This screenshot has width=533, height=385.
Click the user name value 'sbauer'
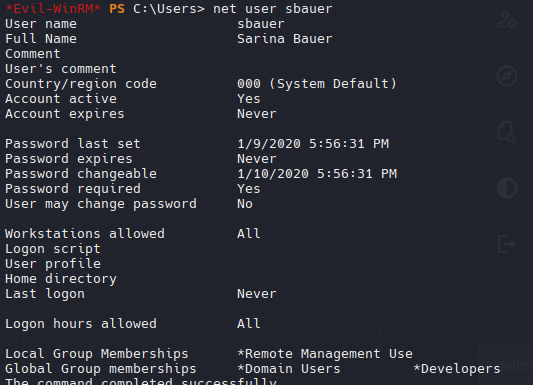pos(261,24)
